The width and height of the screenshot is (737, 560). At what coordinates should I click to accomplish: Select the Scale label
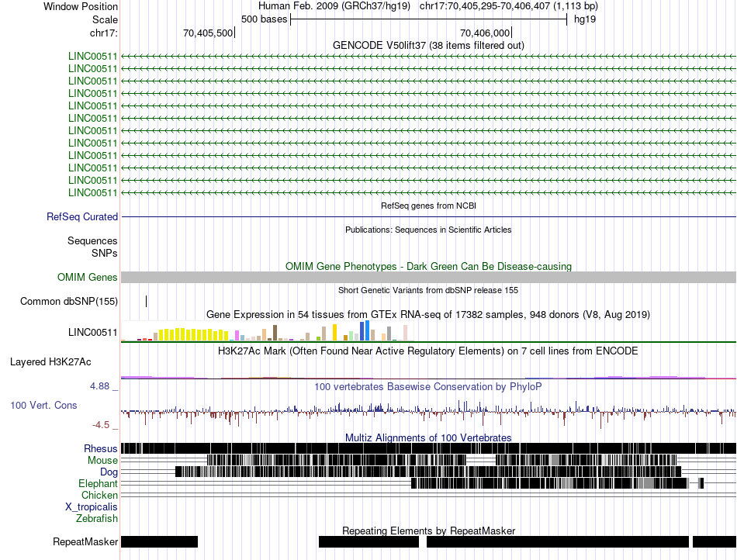105,19
